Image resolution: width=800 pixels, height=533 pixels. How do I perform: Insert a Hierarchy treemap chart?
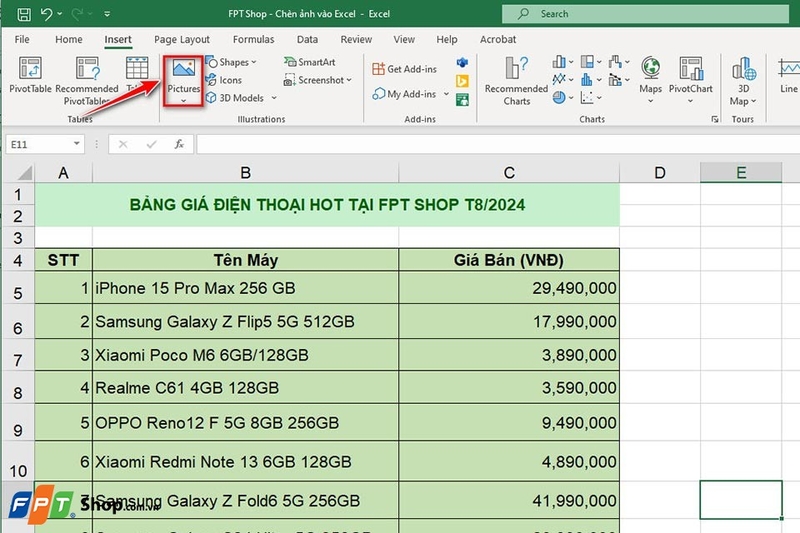(x=591, y=62)
